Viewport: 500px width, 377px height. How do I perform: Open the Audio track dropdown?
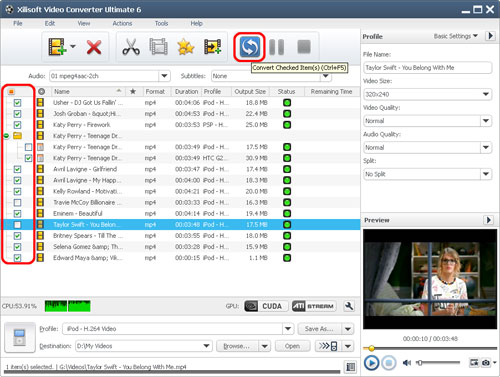coord(164,76)
